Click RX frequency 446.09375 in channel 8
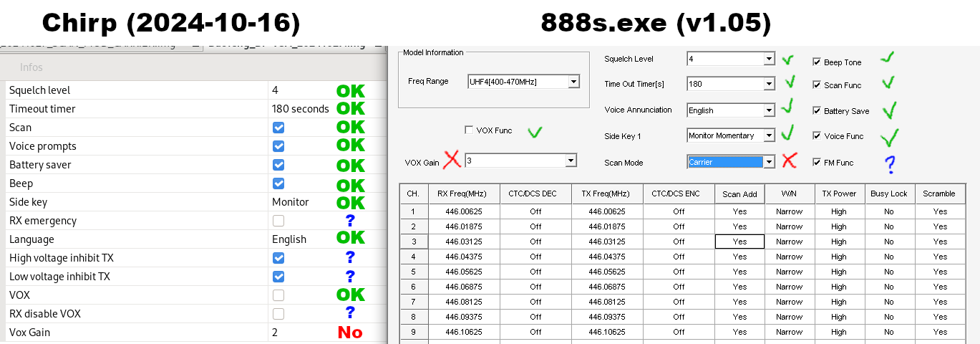The width and height of the screenshot is (980, 344). pos(464,317)
